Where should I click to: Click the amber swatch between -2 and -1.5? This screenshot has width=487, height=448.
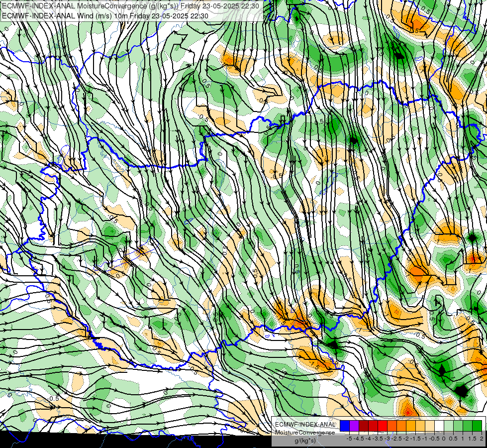(411, 426)
